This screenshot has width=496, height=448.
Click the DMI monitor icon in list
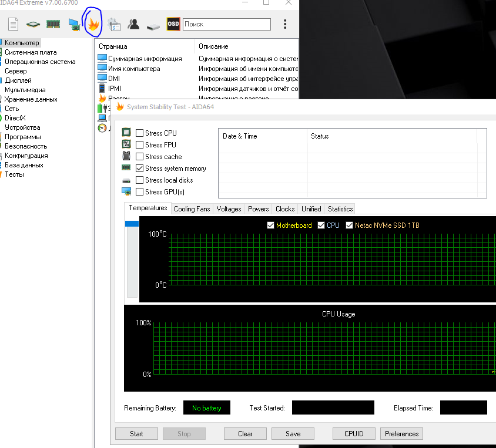click(102, 78)
